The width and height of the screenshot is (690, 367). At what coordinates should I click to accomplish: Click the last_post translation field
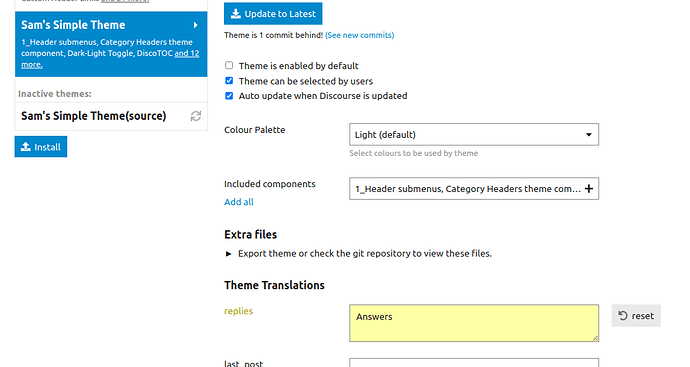[474, 363]
